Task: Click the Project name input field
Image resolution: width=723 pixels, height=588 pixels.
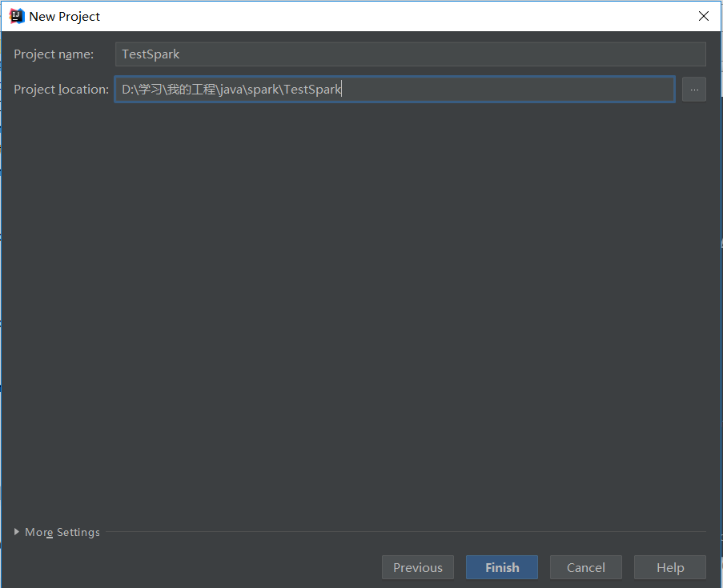Action: [411, 54]
